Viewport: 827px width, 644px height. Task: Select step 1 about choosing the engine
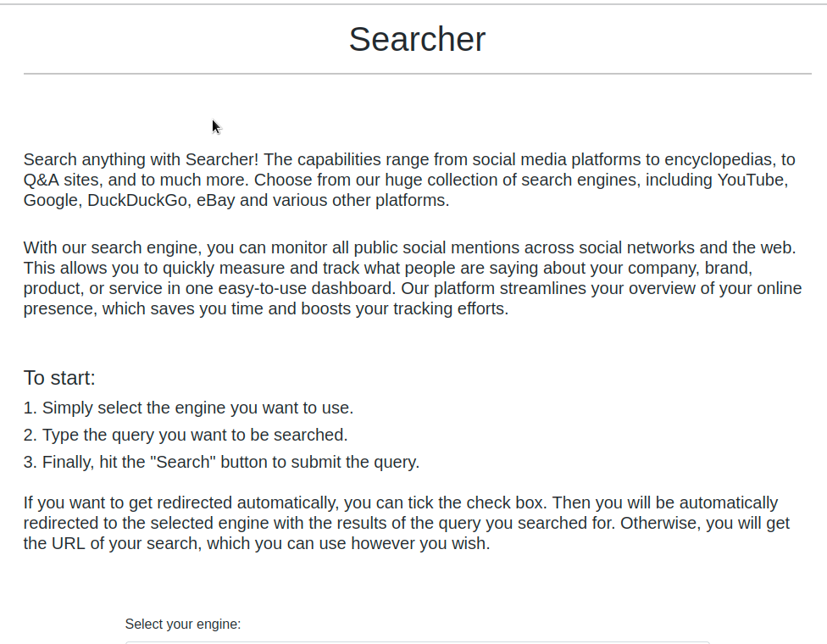pyautogui.click(x=188, y=408)
